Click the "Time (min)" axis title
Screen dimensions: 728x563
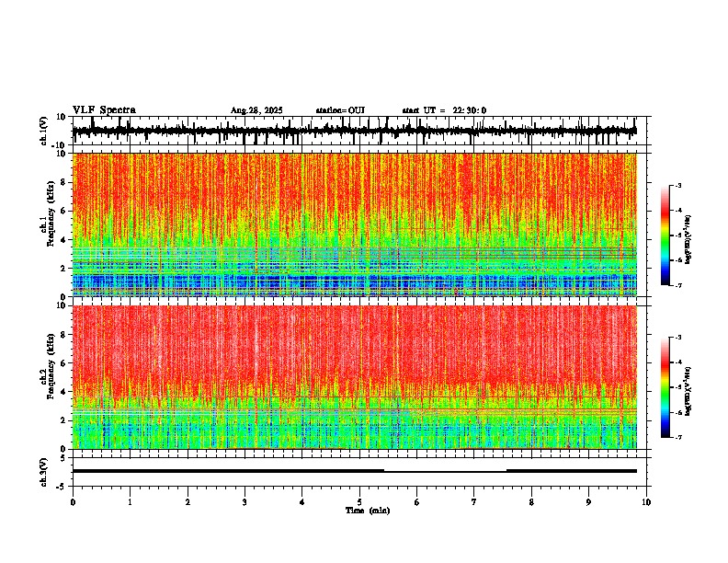[x=368, y=511]
